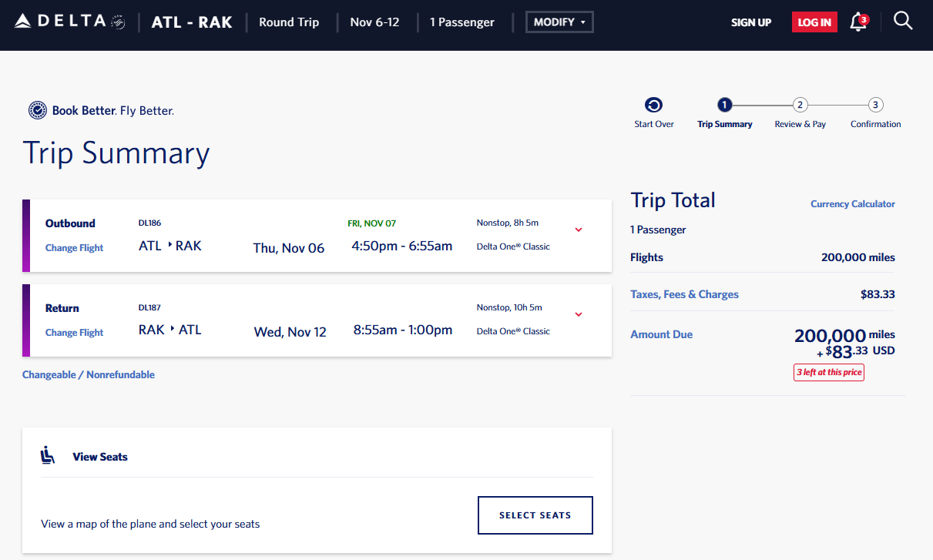Select step 3 Confirmation circle
This screenshot has width=933, height=560.
[x=875, y=106]
